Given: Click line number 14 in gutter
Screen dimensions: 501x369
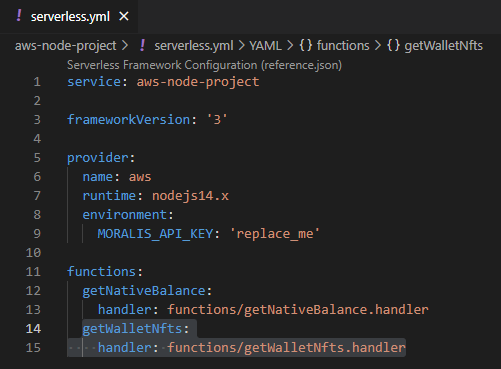Looking at the screenshot, I should [x=33, y=329].
